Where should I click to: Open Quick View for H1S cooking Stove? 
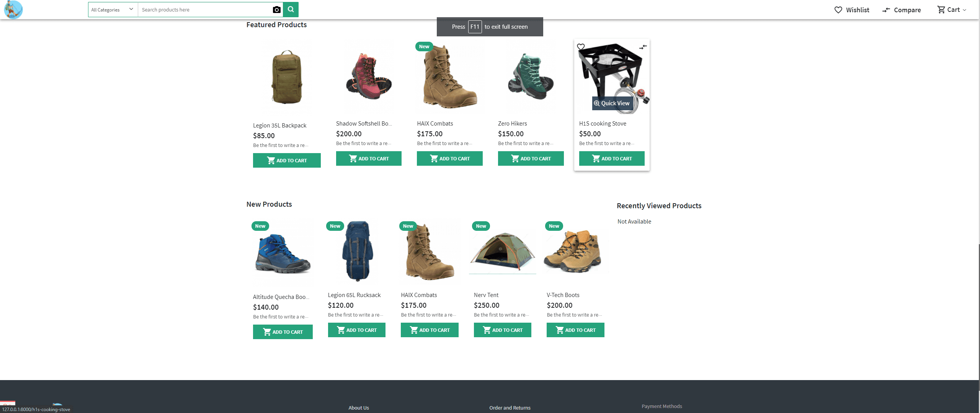612,103
